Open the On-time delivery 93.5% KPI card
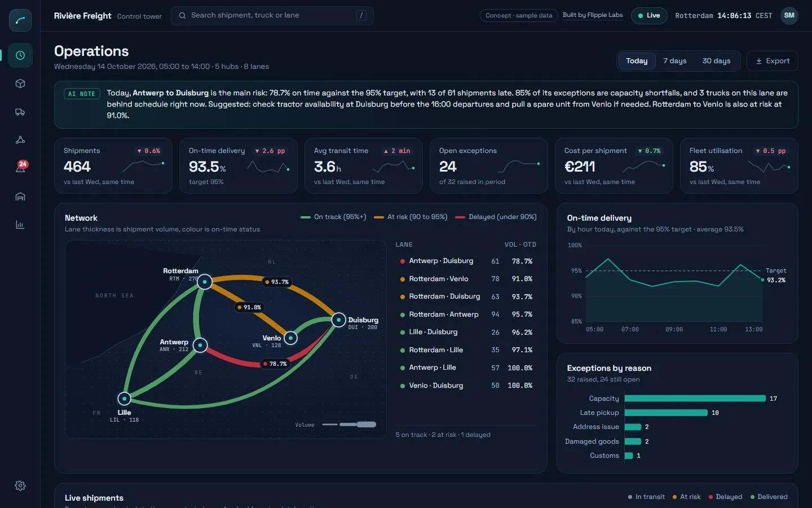Viewport: 812px width, 508px height. [x=239, y=166]
